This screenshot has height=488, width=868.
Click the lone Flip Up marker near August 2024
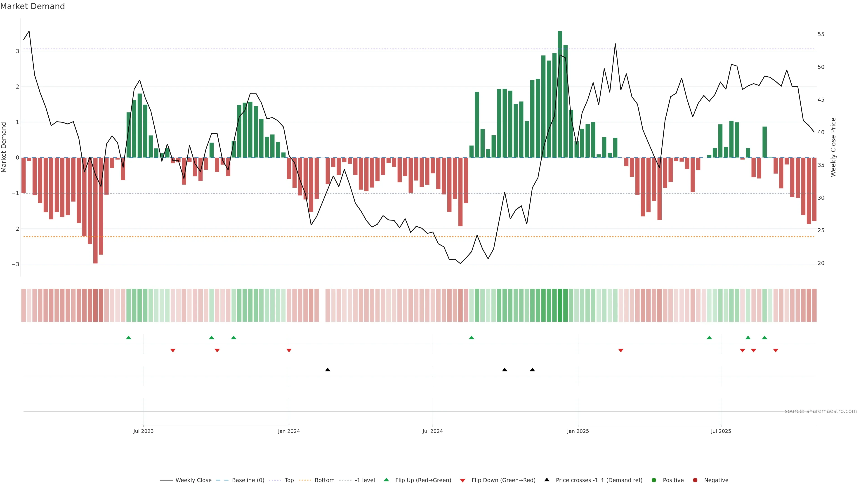pyautogui.click(x=471, y=338)
